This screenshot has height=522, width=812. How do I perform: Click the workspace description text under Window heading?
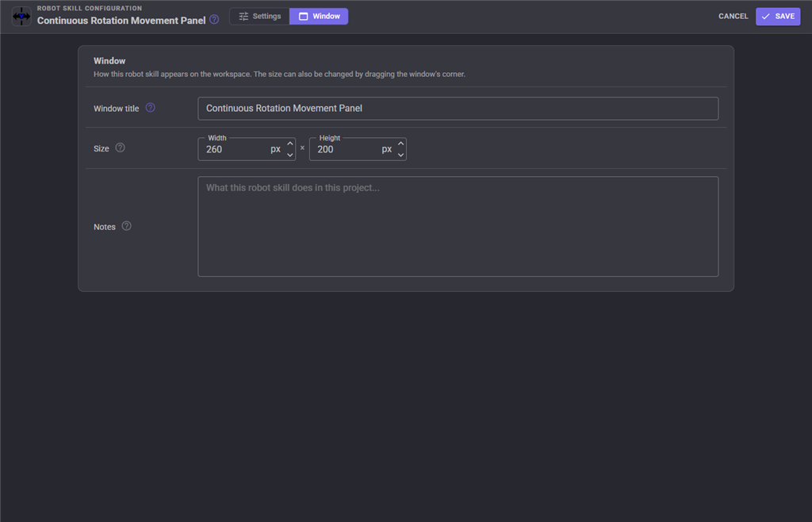pos(279,74)
